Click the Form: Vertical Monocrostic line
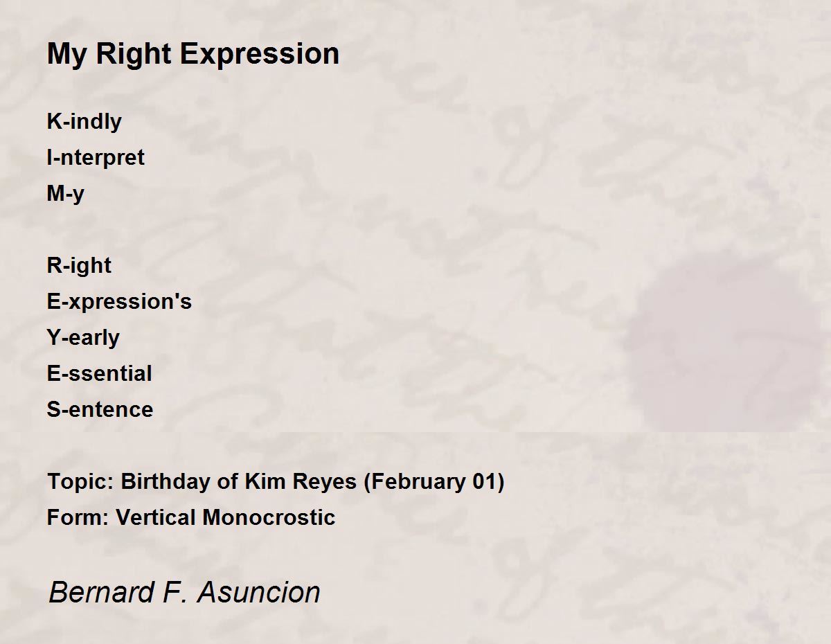Image resolution: width=831 pixels, height=644 pixels. point(191,517)
